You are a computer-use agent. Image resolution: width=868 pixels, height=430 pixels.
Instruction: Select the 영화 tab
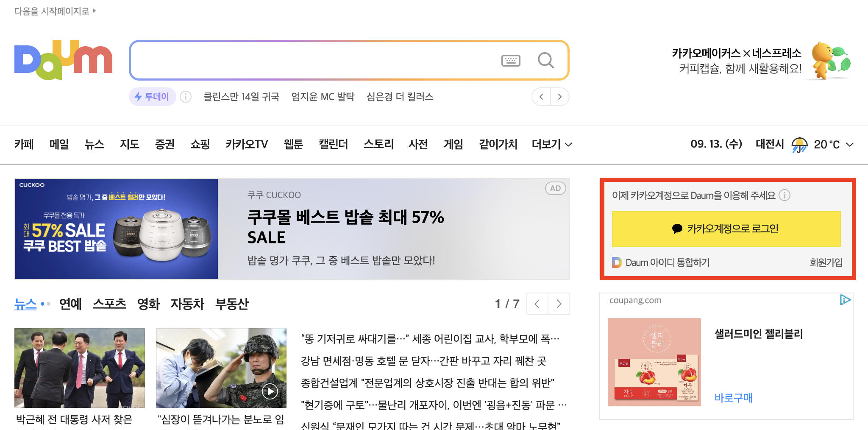tap(148, 304)
